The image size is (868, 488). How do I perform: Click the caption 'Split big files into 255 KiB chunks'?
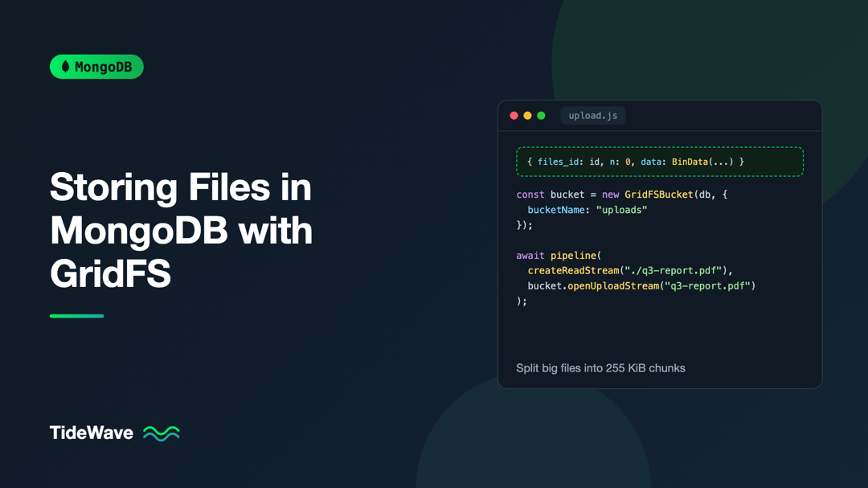[600, 368]
